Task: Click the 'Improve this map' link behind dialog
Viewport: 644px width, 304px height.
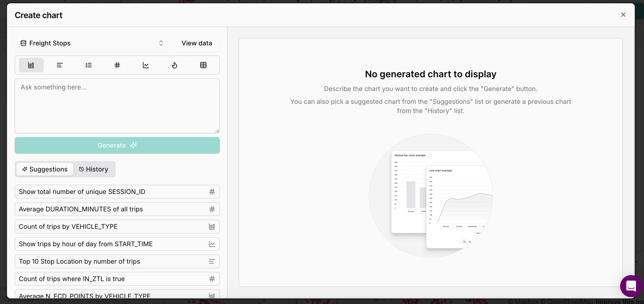Action: (x=619, y=302)
